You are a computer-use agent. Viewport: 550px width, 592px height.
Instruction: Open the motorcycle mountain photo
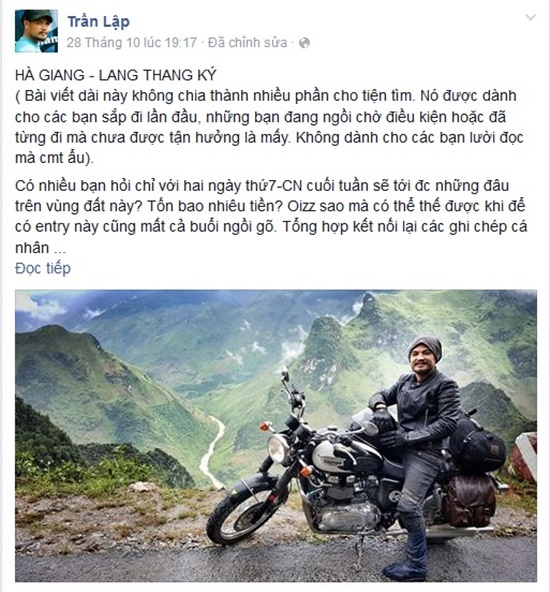point(276,436)
